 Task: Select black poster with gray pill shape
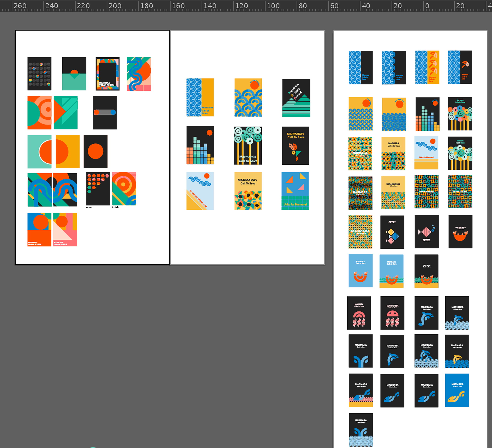[x=105, y=112]
